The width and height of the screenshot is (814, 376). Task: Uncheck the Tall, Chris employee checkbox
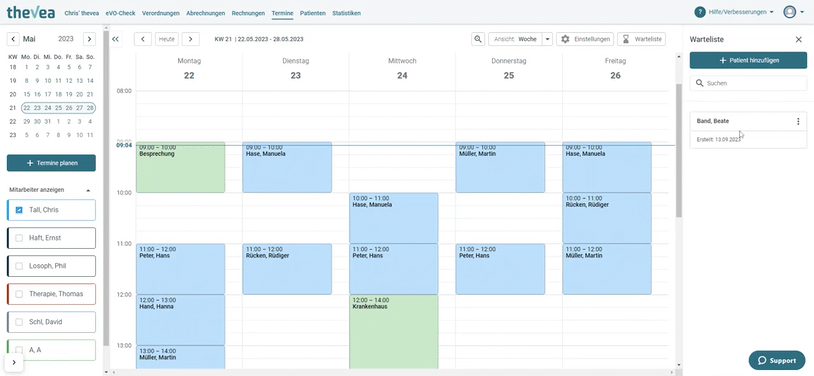click(x=19, y=210)
